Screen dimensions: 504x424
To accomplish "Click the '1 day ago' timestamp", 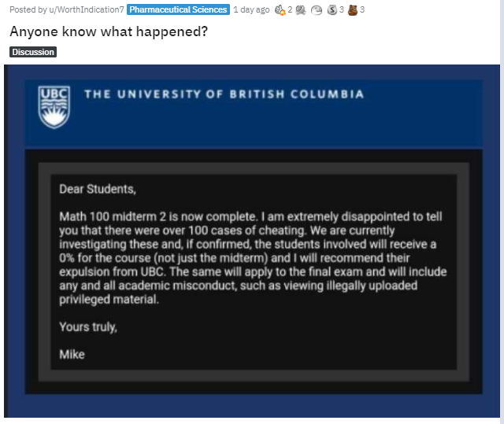I will tap(251, 9).
